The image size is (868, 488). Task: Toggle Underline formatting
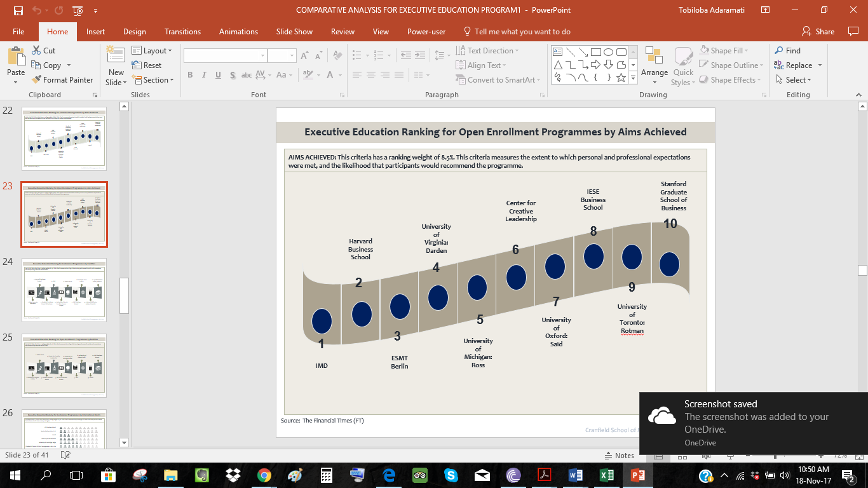(x=219, y=75)
